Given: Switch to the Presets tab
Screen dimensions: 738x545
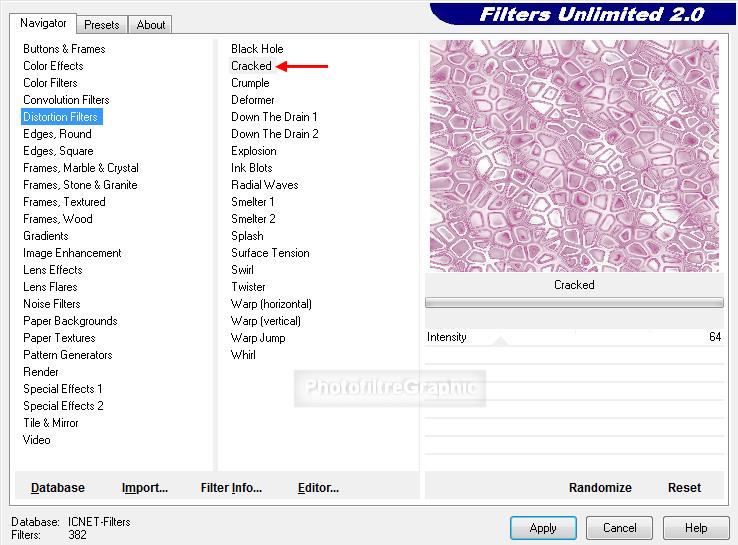Looking at the screenshot, I should (102, 25).
